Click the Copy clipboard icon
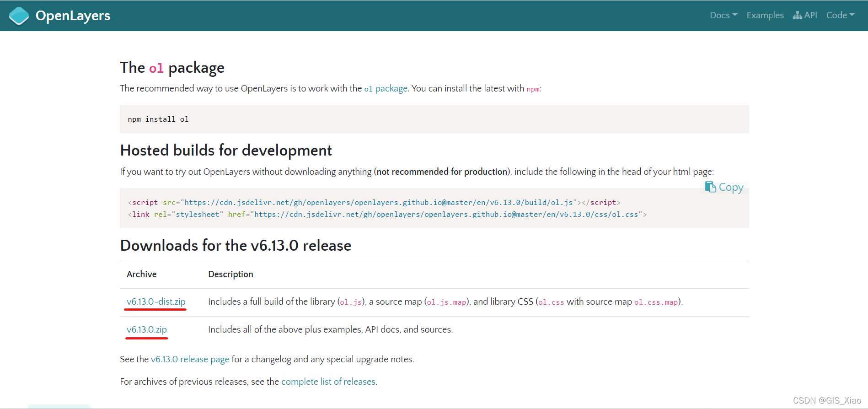The image size is (868, 409). tap(710, 187)
